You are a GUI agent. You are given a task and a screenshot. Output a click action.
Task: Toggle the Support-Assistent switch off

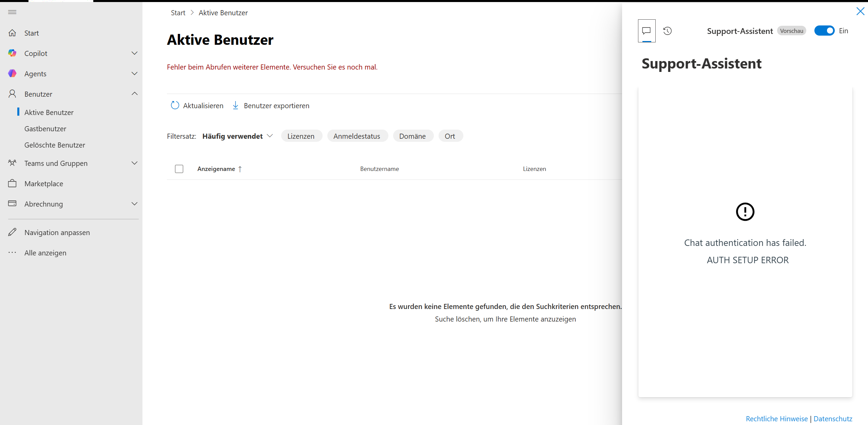[x=824, y=31]
